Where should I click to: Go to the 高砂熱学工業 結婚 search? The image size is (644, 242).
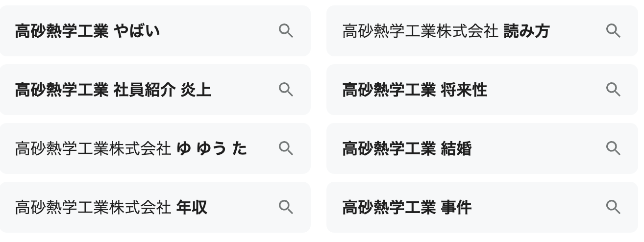pyautogui.click(x=407, y=149)
